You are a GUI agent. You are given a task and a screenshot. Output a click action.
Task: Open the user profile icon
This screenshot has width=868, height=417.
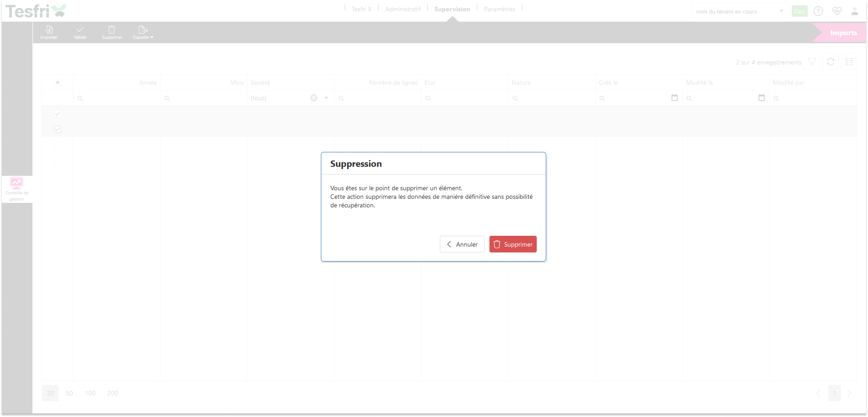pos(854,11)
